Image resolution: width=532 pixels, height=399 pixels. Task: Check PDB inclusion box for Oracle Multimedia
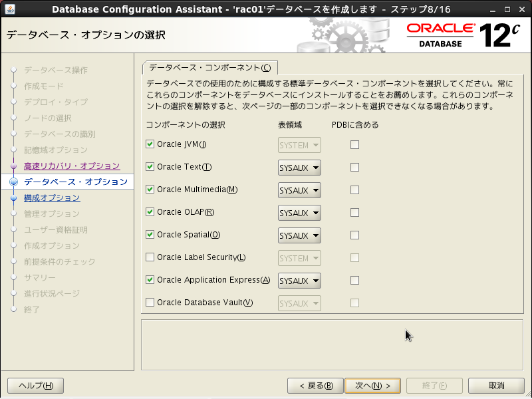click(354, 190)
